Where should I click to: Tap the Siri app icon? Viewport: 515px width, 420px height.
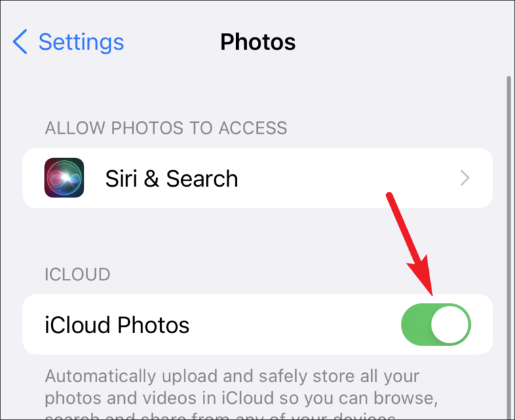click(64, 178)
